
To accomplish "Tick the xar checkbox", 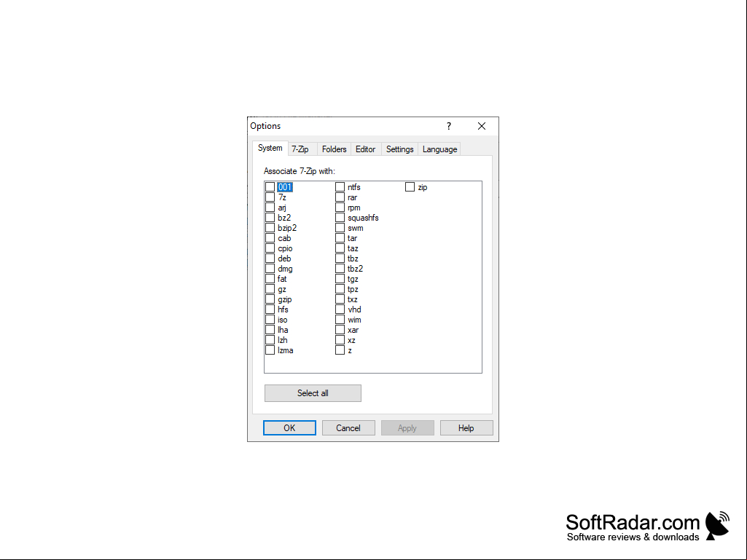I will 340,330.
